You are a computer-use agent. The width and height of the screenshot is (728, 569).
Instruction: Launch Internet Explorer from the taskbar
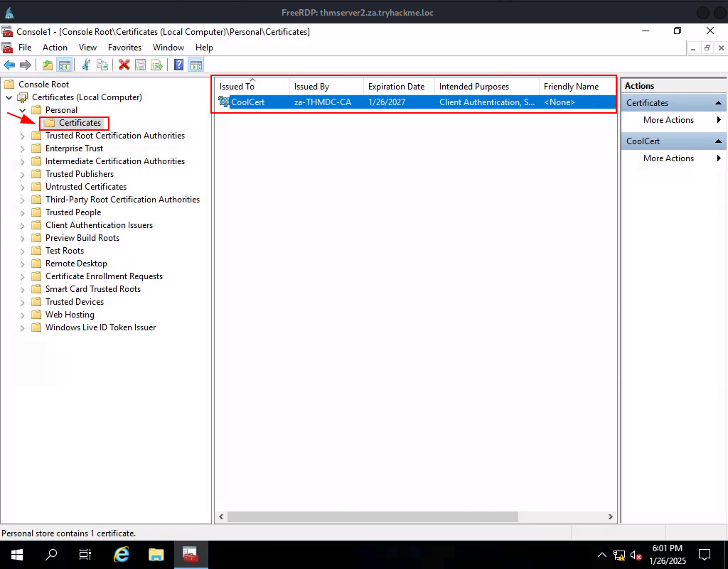122,555
